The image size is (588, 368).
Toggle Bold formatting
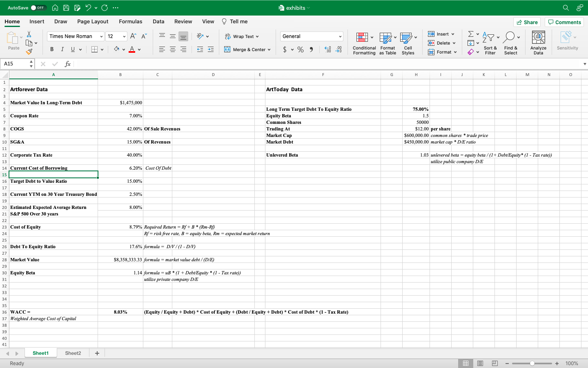[x=52, y=49]
